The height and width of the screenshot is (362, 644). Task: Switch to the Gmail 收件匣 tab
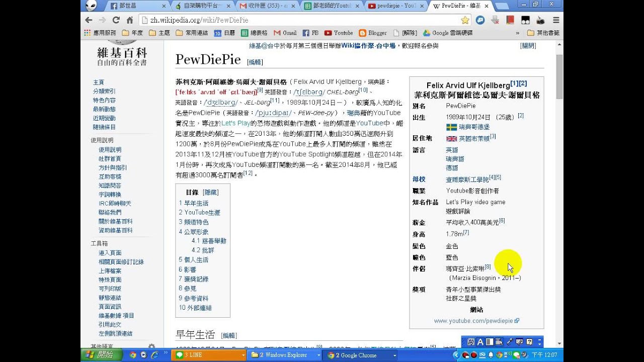pyautogui.click(x=268, y=6)
